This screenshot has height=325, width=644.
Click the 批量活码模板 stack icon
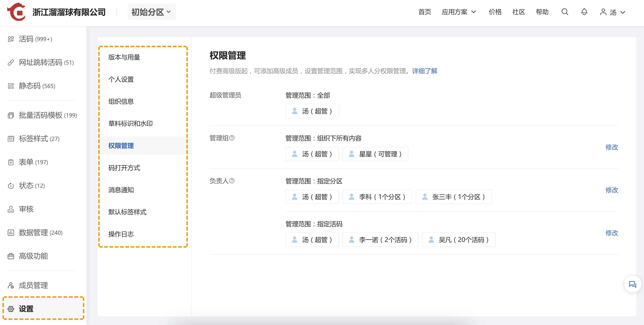coord(11,115)
